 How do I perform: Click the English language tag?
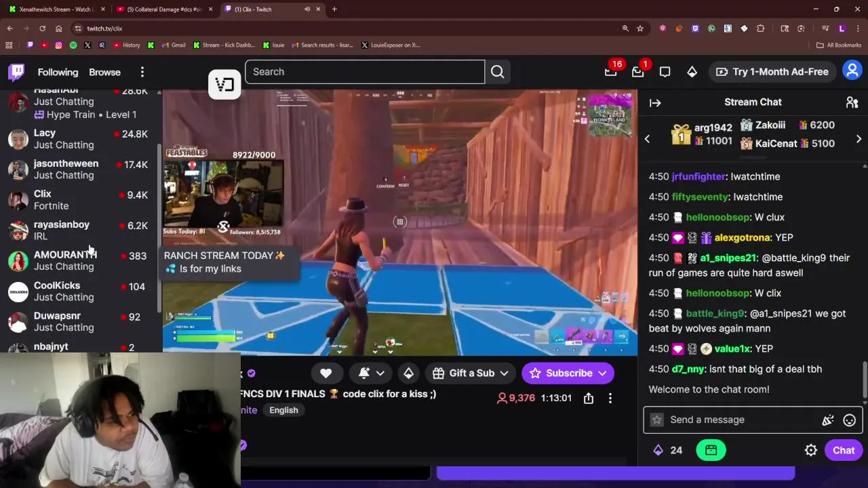[283, 410]
